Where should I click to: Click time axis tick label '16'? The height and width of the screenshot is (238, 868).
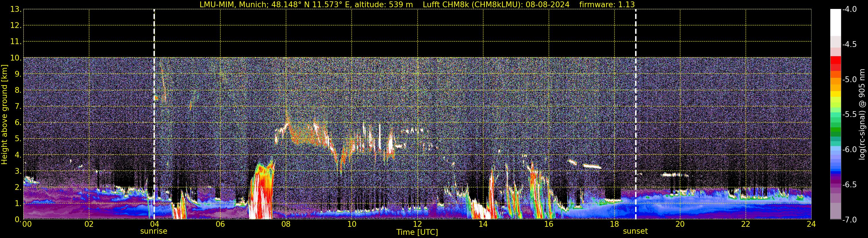[548, 224]
